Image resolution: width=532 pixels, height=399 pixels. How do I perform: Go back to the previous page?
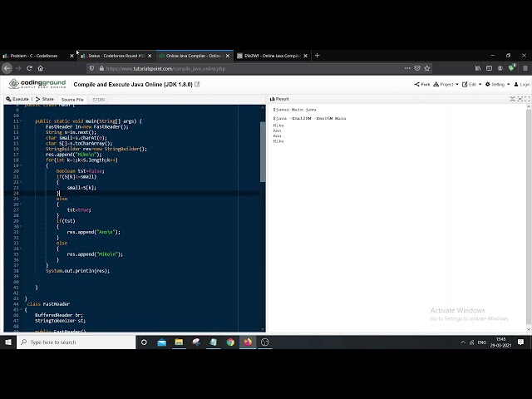click(7, 68)
